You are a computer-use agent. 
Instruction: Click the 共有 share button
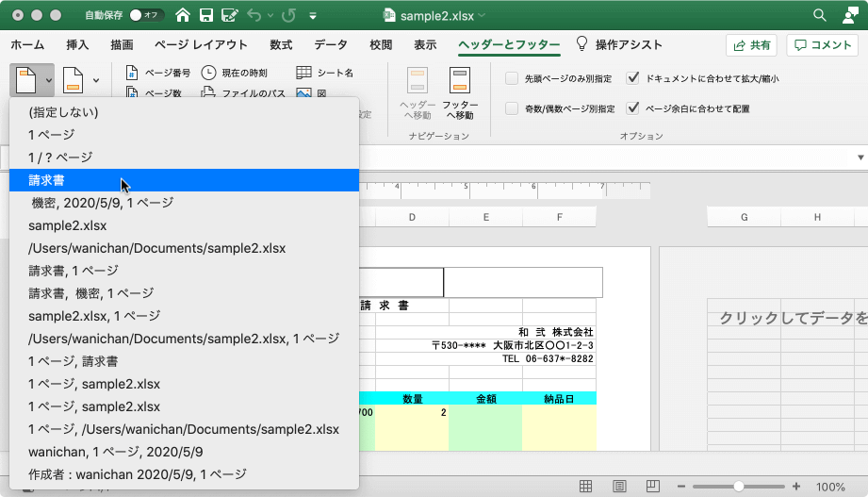751,45
